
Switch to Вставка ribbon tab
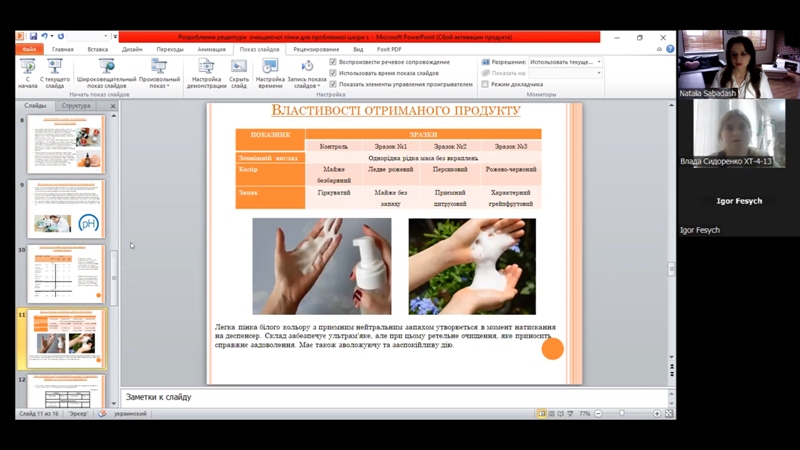click(x=97, y=49)
